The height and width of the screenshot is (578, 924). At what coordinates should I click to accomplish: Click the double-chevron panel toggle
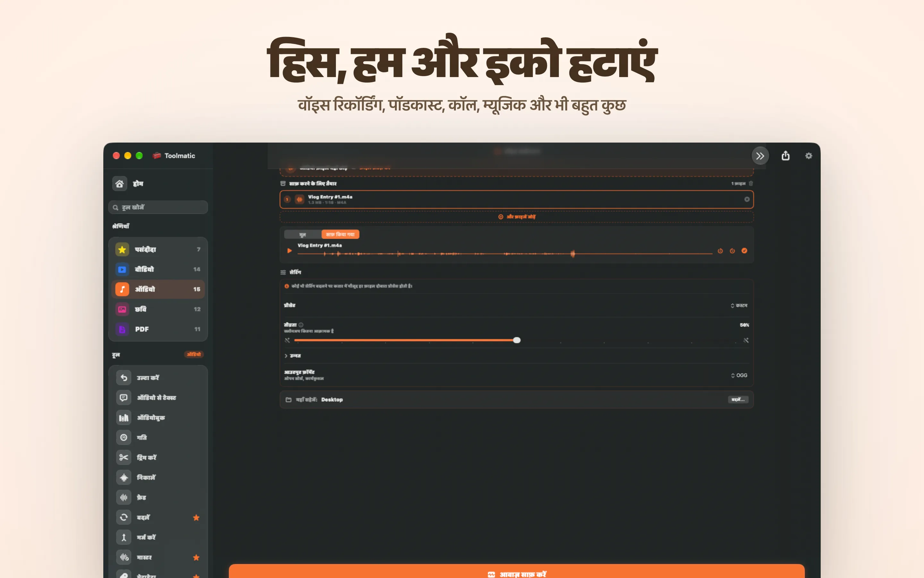760,156
